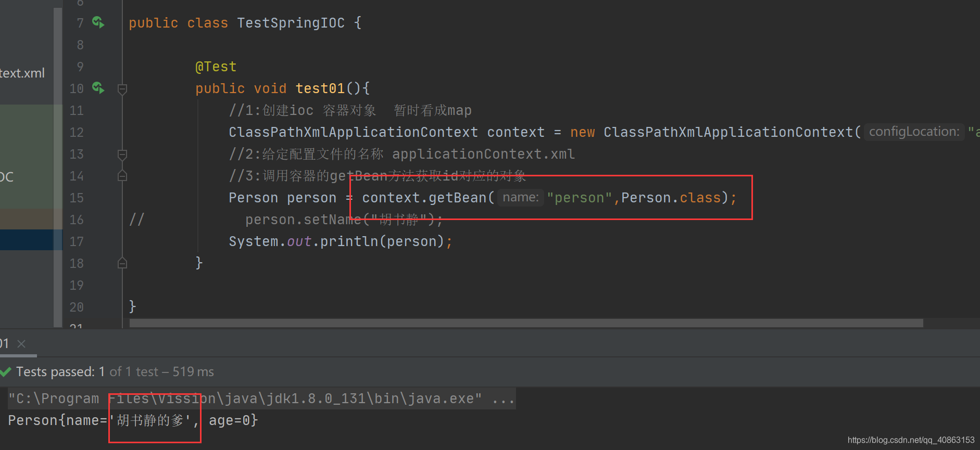The height and width of the screenshot is (450, 980).
Task: Click the Person{name= output line in console
Action: pyautogui.click(x=133, y=420)
